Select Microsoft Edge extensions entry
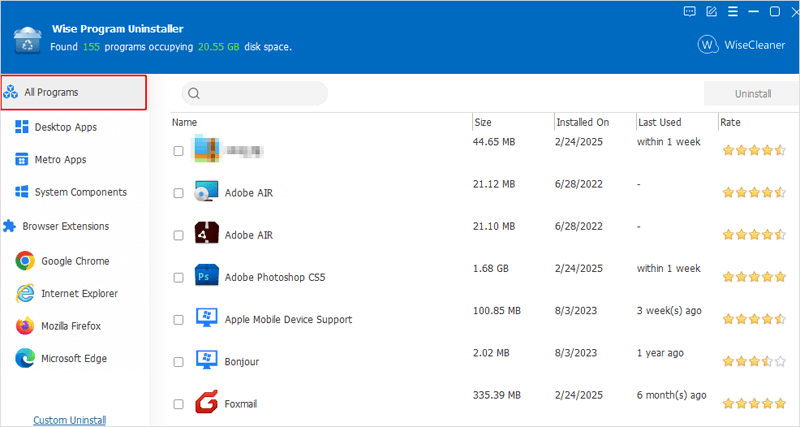This screenshot has height=427, width=800. click(x=74, y=359)
